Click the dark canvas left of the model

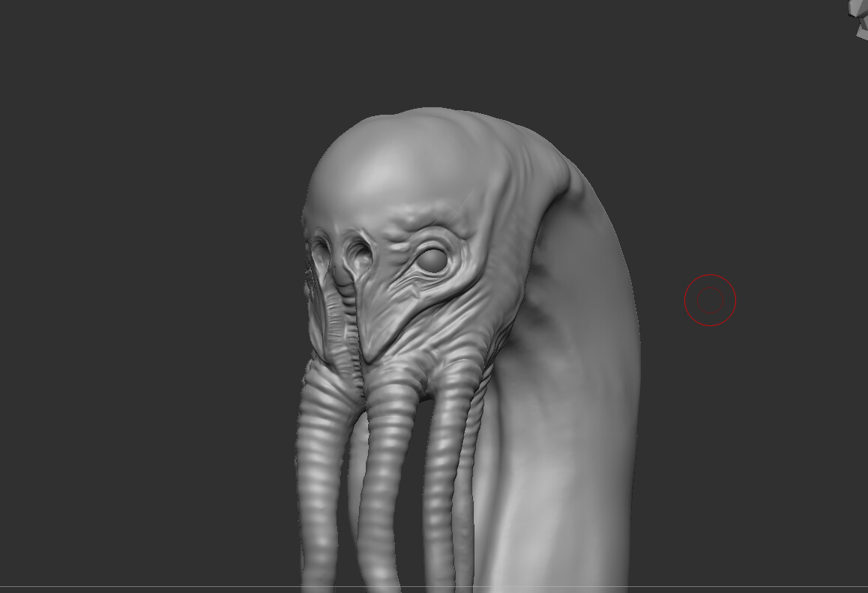[150, 300]
